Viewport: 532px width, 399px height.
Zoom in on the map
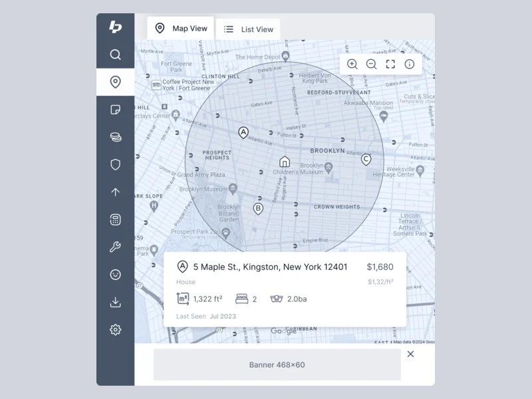coord(352,64)
